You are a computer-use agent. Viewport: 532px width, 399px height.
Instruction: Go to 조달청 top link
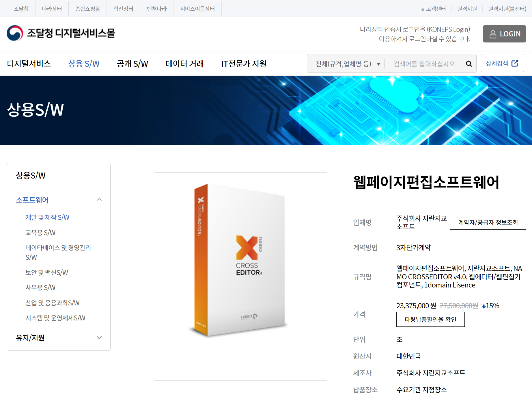(21, 9)
